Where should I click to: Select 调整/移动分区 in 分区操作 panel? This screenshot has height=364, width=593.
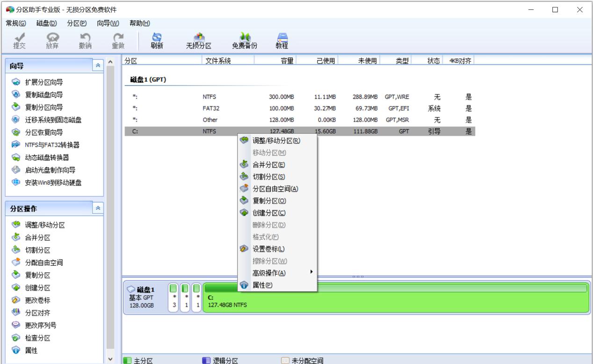click(x=38, y=225)
